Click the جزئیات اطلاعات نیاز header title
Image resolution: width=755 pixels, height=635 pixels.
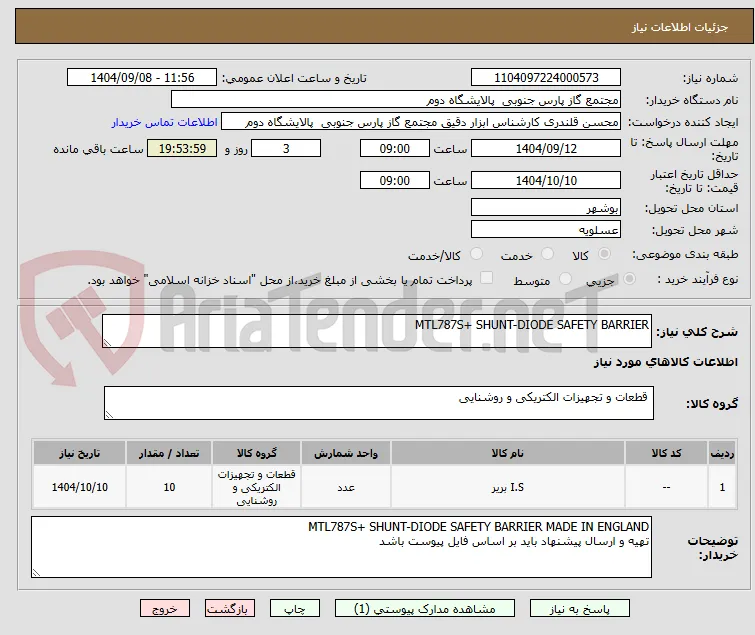679,27
